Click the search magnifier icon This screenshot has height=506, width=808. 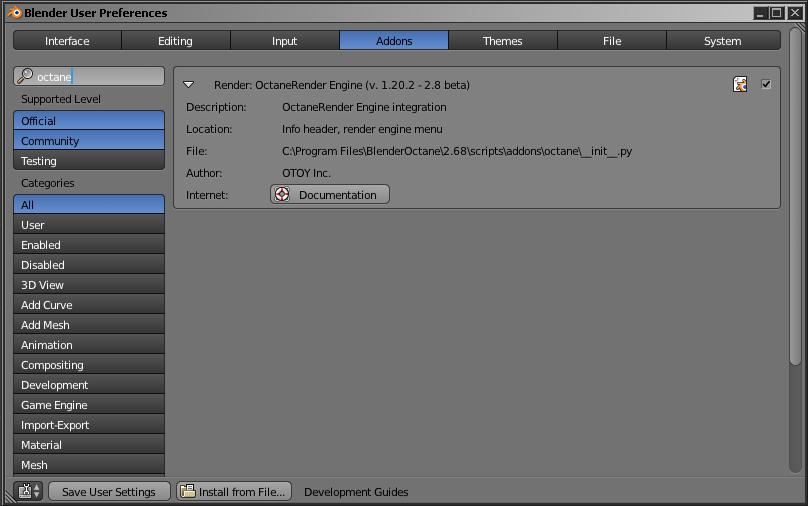pyautogui.click(x=25, y=76)
